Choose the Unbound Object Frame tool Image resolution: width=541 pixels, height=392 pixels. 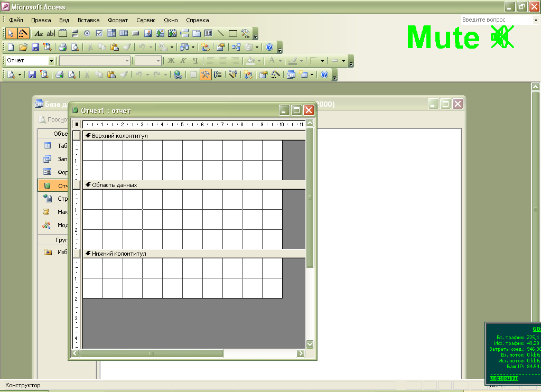(160, 33)
